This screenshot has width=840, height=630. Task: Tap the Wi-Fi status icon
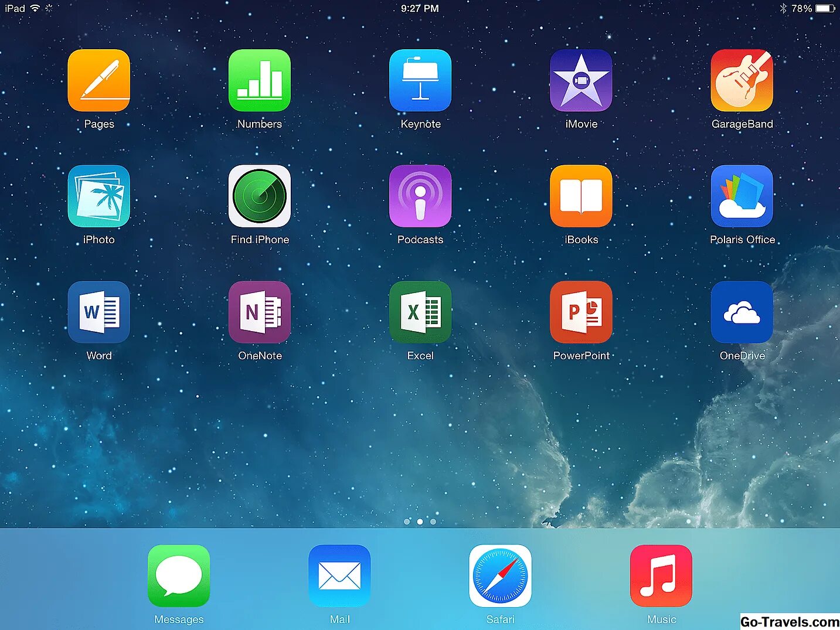(35, 8)
